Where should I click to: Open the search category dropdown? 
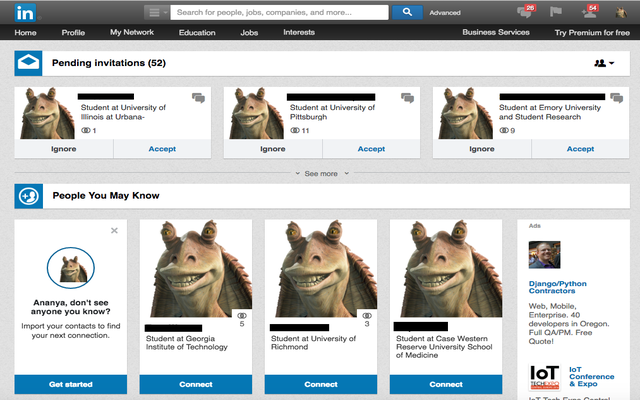pos(157,13)
